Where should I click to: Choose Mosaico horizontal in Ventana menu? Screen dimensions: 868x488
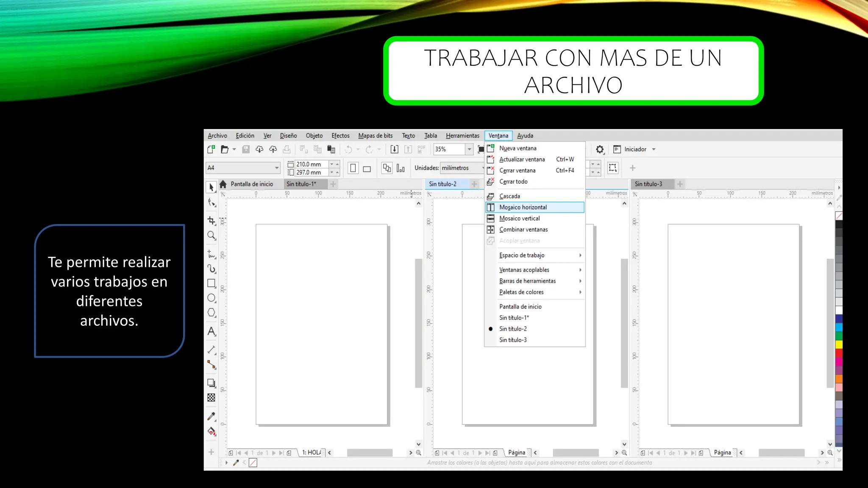[535, 207]
